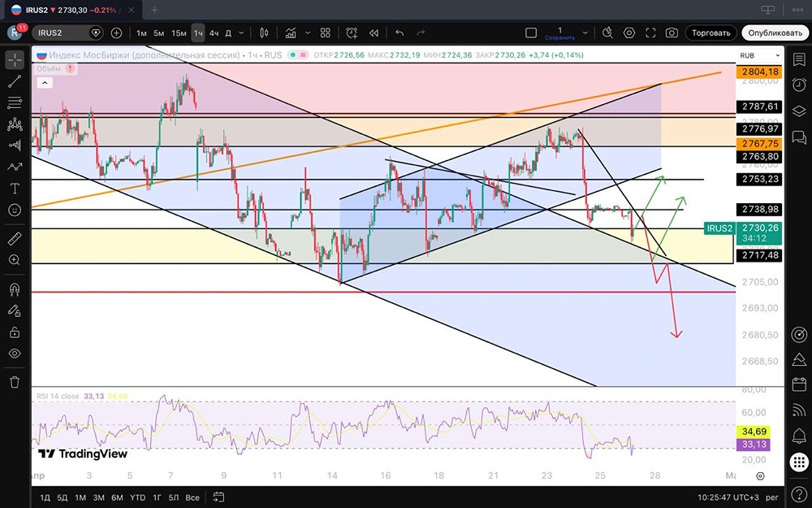Switch to the 15м timeframe
The height and width of the screenshot is (508, 812).
[x=179, y=33]
